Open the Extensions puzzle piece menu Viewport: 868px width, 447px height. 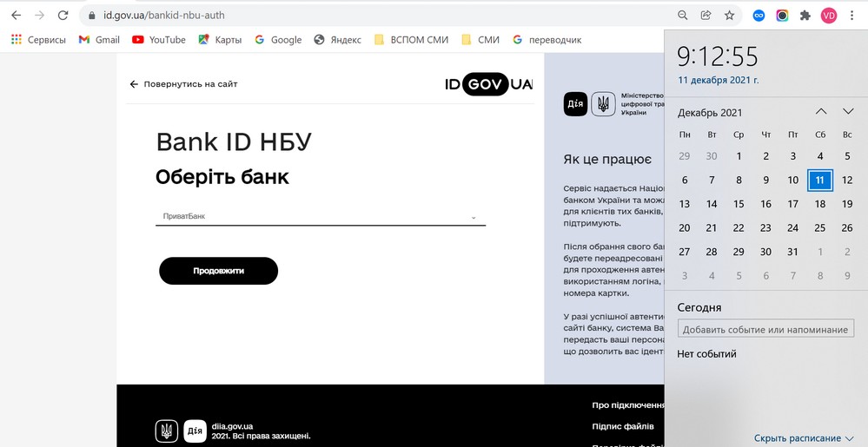pos(805,16)
